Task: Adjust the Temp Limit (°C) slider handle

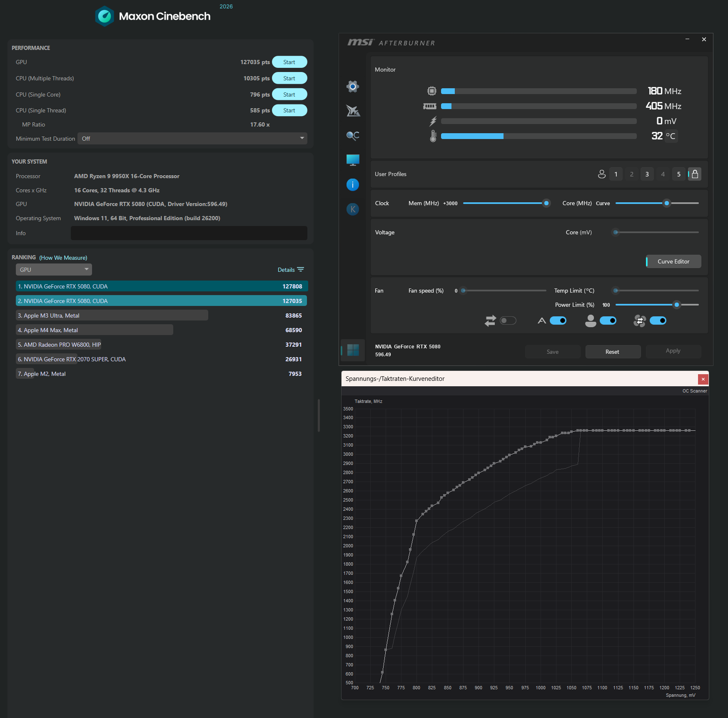Action: 616,291
